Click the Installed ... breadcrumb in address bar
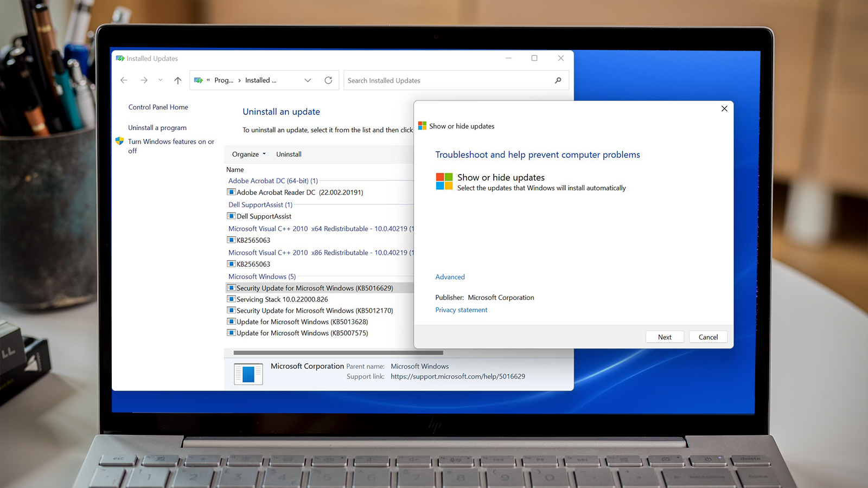 260,80
